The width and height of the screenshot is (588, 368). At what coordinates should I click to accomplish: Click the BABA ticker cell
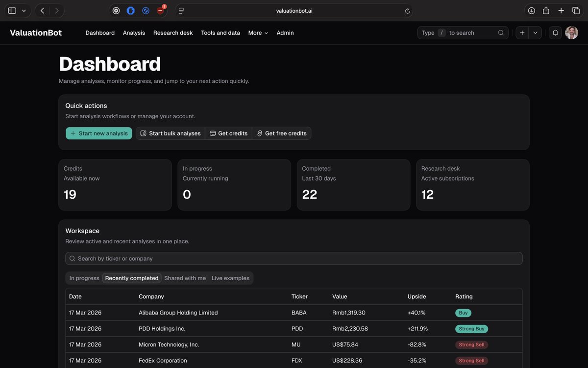click(x=299, y=313)
